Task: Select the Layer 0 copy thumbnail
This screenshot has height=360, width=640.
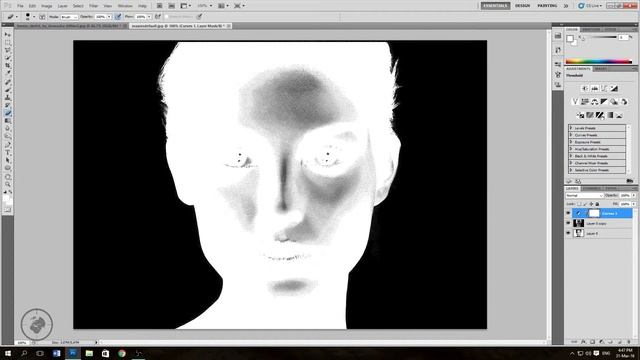Action: click(x=578, y=223)
